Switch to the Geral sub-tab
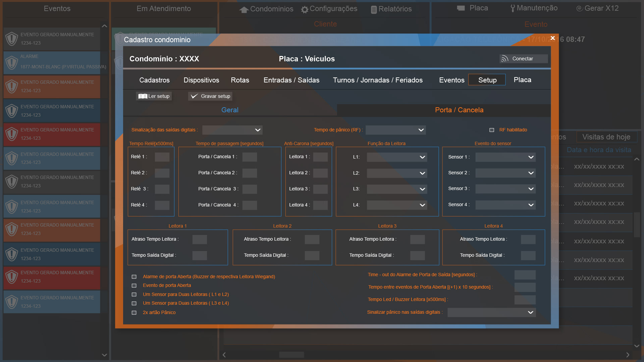The image size is (644, 362). [x=230, y=110]
